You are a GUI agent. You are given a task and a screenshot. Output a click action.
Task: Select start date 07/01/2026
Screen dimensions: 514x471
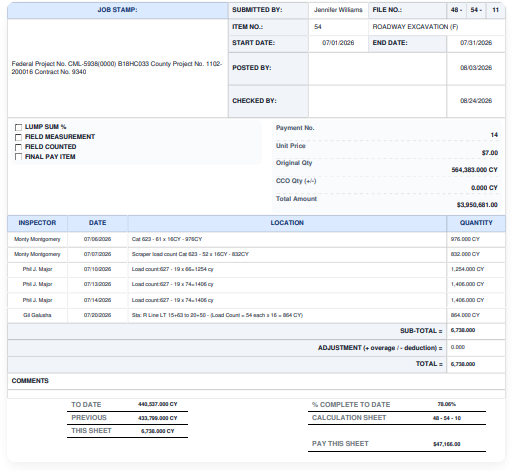[x=338, y=43]
